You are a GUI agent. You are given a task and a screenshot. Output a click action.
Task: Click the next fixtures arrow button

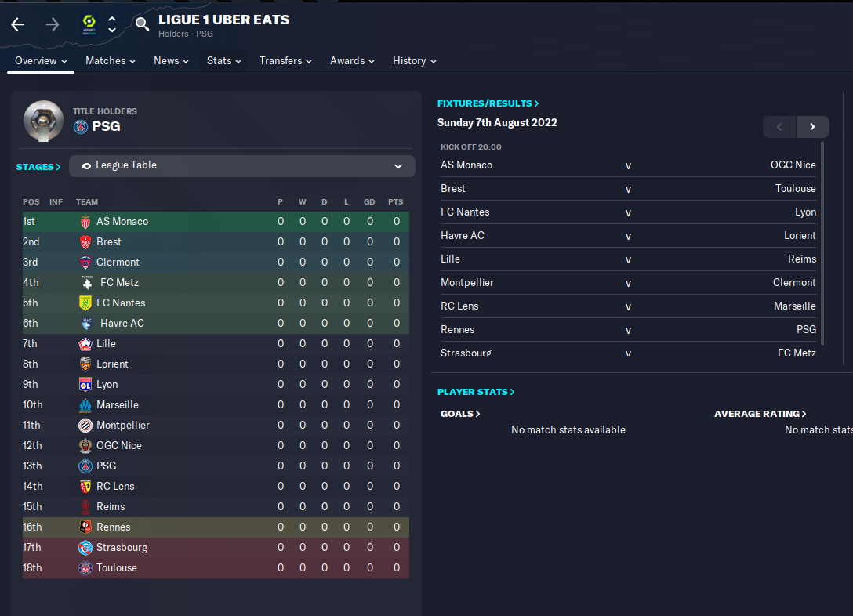tap(812, 126)
